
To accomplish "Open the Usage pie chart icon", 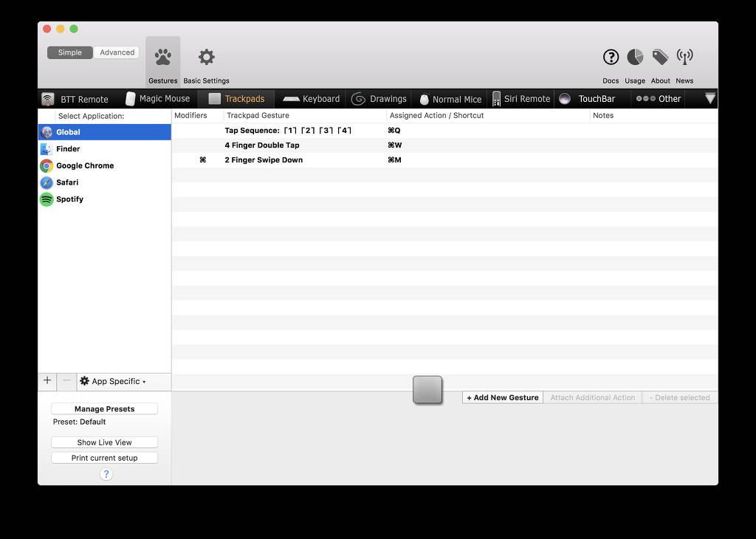I will pyautogui.click(x=635, y=58).
